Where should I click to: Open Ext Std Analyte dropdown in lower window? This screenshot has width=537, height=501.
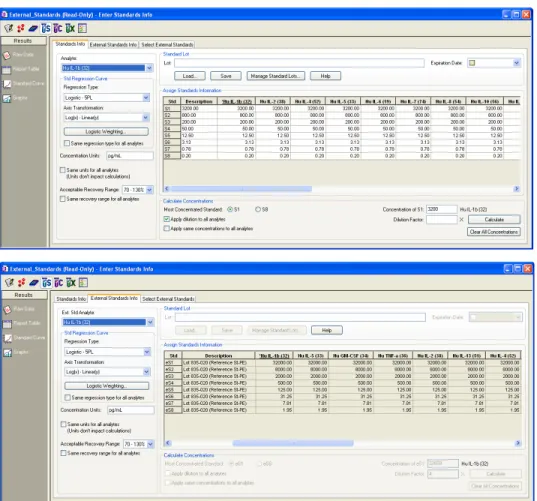tap(150, 322)
